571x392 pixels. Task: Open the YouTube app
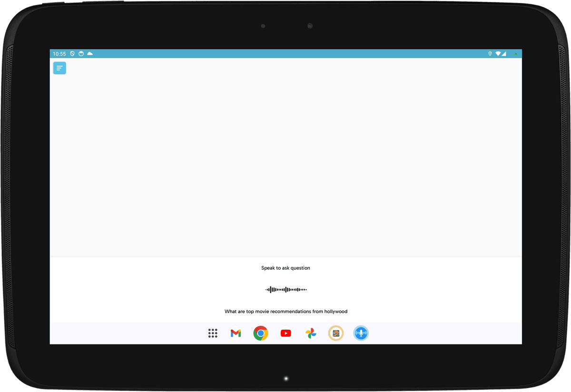(x=285, y=333)
